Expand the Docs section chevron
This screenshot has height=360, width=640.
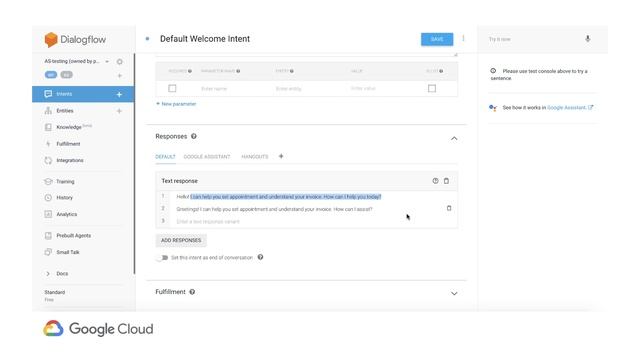[x=48, y=273]
